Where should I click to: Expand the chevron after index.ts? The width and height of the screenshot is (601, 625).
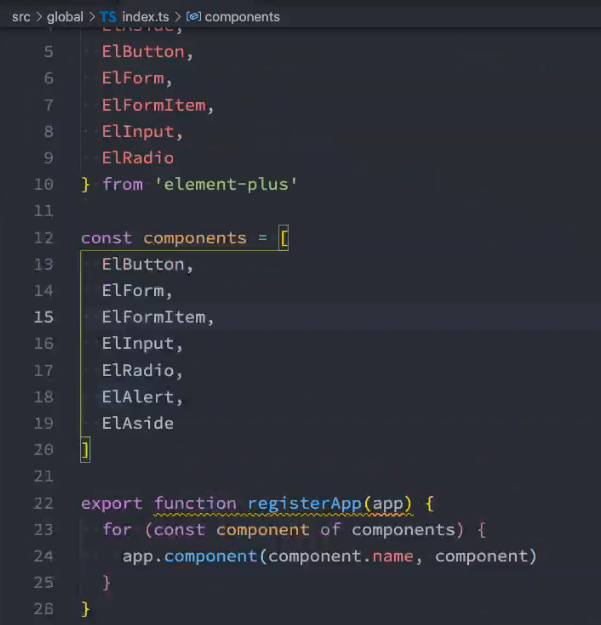click(x=178, y=17)
